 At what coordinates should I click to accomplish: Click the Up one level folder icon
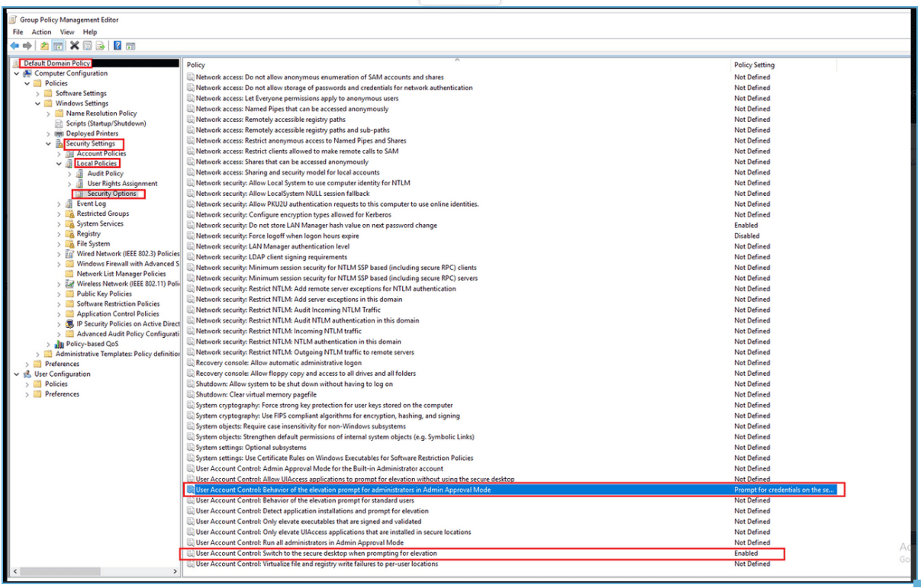coord(45,46)
